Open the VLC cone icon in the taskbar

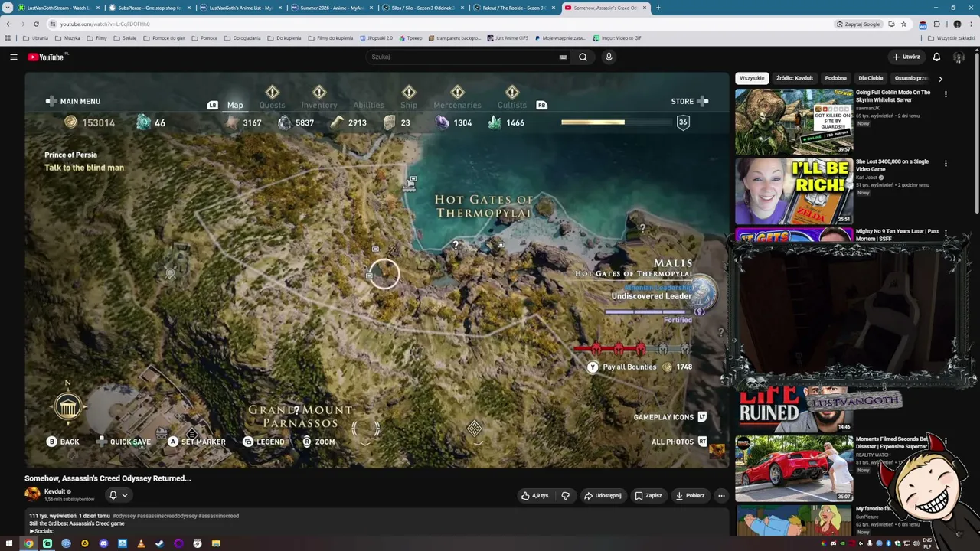141,543
